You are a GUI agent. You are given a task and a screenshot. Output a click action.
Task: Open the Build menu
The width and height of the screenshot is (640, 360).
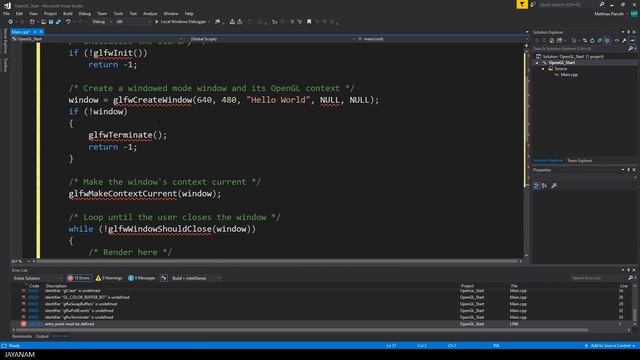point(68,13)
